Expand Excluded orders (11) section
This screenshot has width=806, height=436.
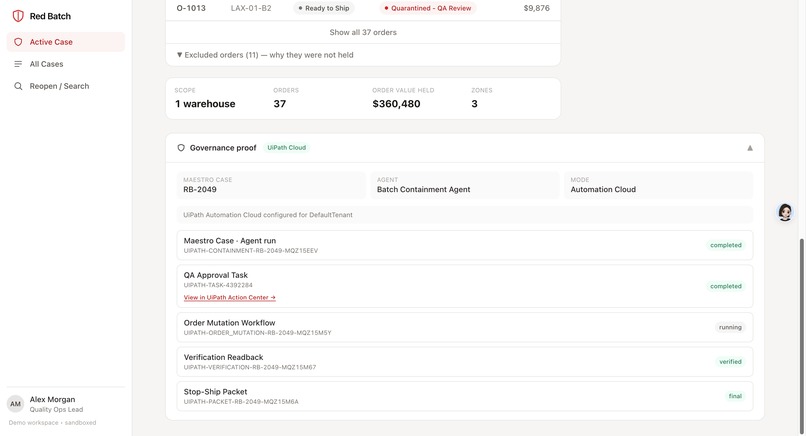pyautogui.click(x=265, y=55)
